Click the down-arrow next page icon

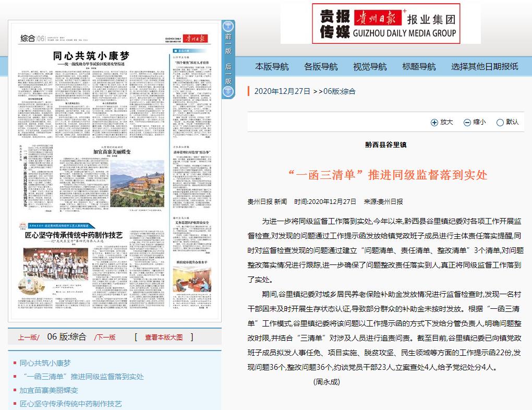pyautogui.click(x=228, y=92)
